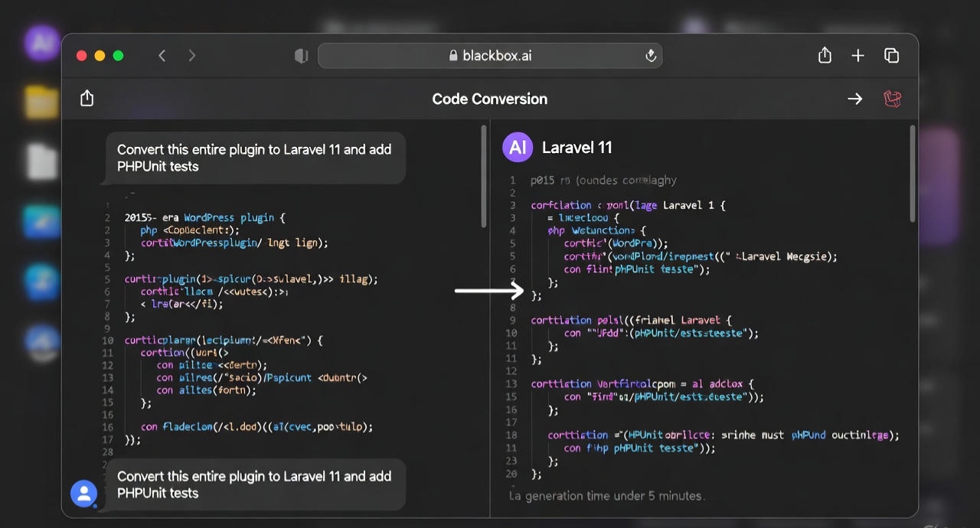Click the red Laravel logo in the header
The width and height of the screenshot is (980, 528).
pos(892,98)
